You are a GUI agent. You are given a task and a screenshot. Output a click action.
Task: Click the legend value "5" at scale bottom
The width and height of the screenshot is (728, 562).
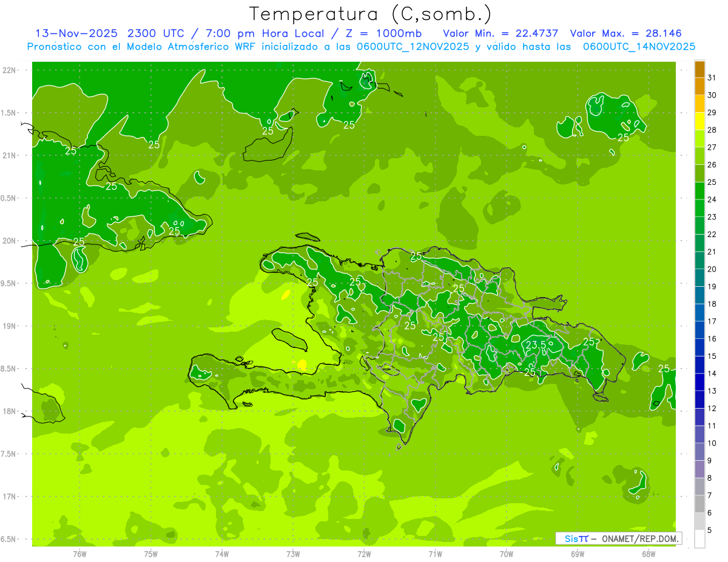[710, 530]
